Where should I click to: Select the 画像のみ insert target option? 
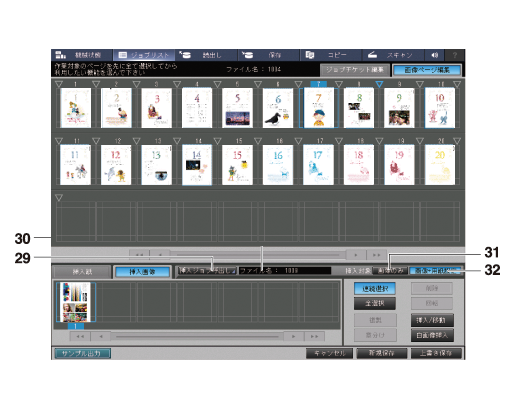390,271
